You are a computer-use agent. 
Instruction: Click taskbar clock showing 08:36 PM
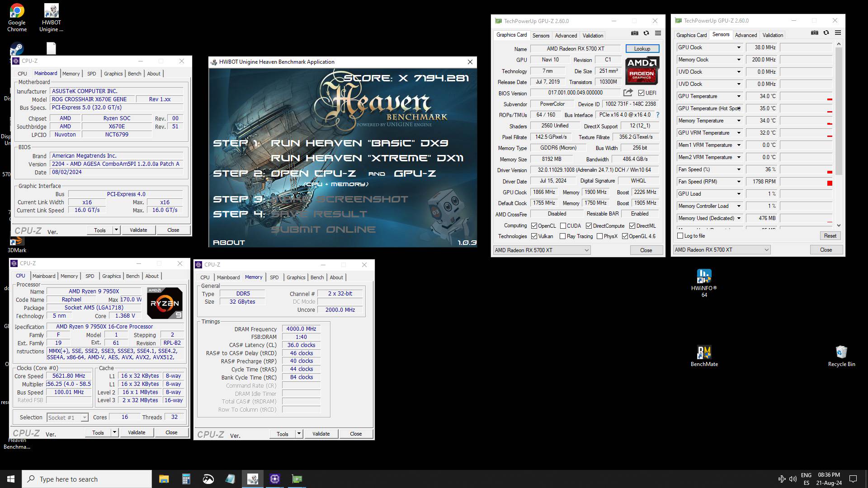829,479
